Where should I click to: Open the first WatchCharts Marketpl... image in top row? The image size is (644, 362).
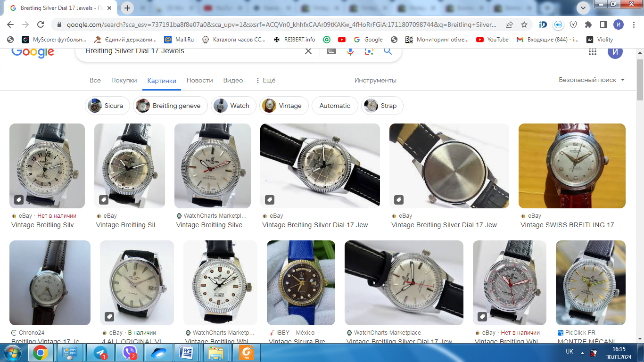(x=213, y=166)
